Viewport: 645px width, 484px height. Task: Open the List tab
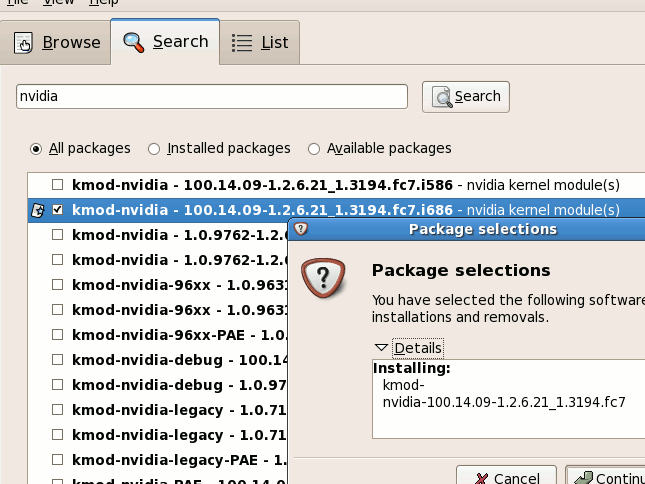coord(260,42)
